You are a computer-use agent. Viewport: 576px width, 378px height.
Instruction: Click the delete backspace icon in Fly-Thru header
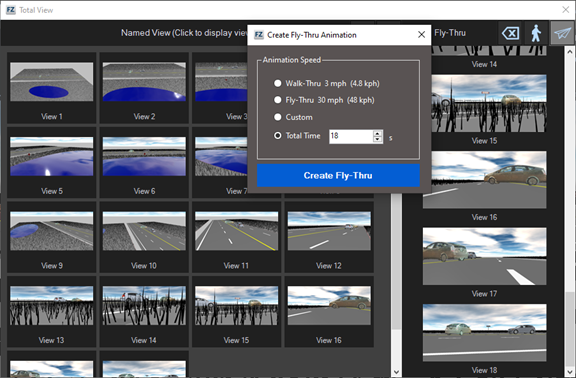pyautogui.click(x=510, y=33)
